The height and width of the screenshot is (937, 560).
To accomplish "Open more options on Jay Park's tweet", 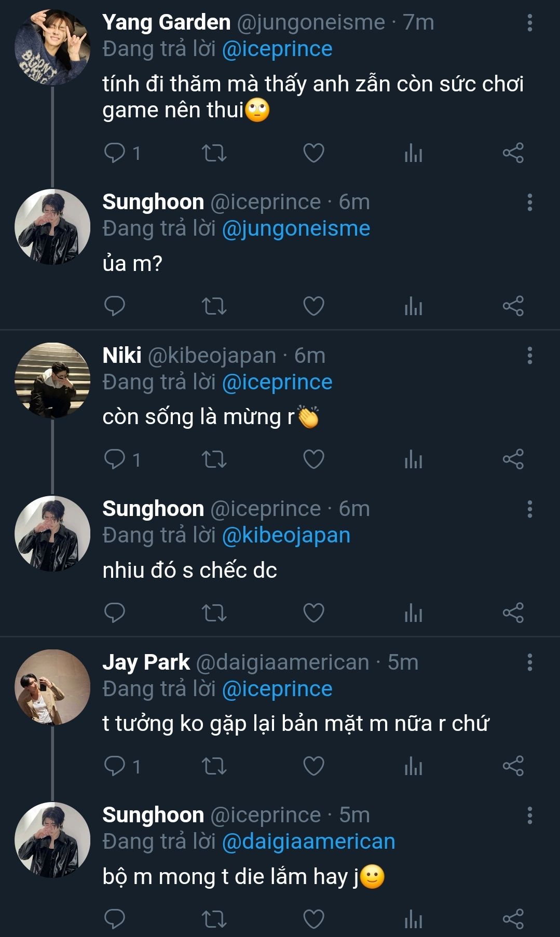I will 529,662.
